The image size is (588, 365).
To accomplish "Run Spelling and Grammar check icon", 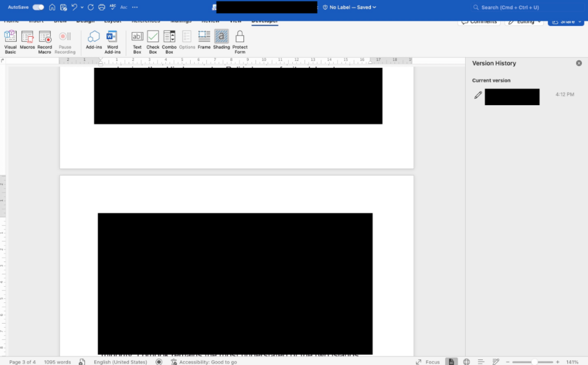I will (x=113, y=7).
